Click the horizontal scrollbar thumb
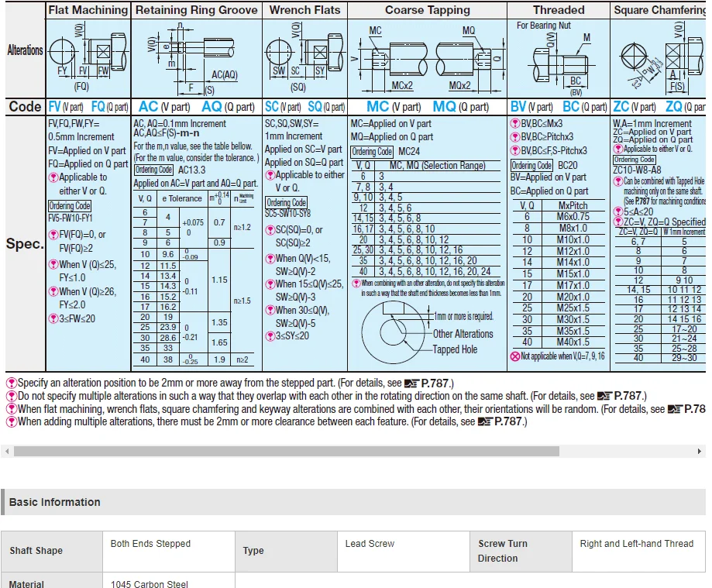 pos(287,452)
